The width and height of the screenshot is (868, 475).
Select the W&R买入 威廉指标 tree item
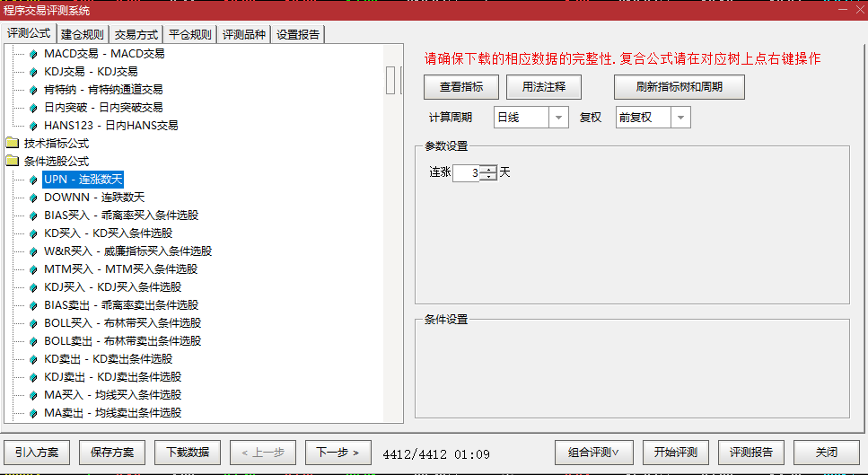click(127, 251)
